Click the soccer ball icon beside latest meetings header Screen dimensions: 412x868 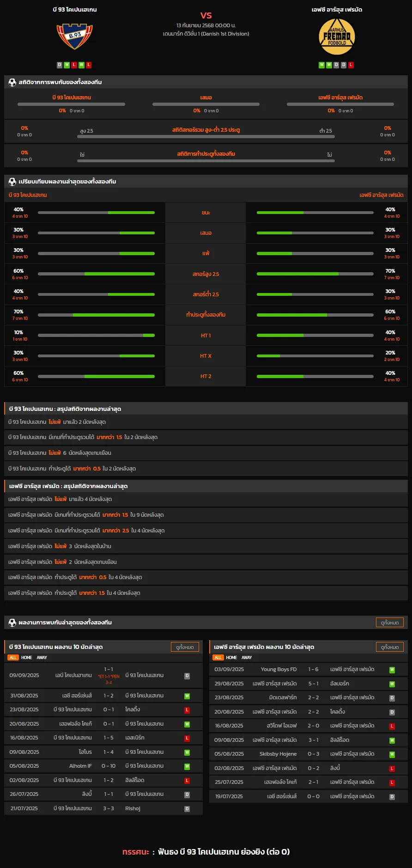(x=12, y=623)
